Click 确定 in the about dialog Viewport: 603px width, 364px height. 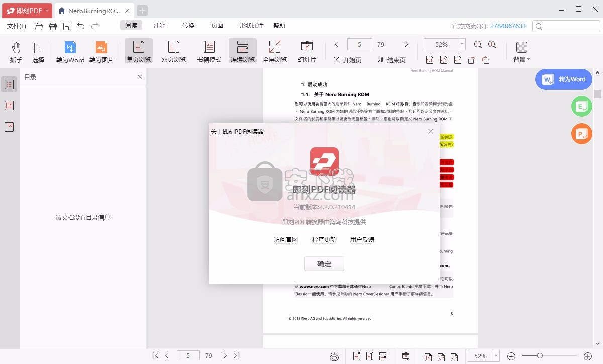pyautogui.click(x=324, y=264)
